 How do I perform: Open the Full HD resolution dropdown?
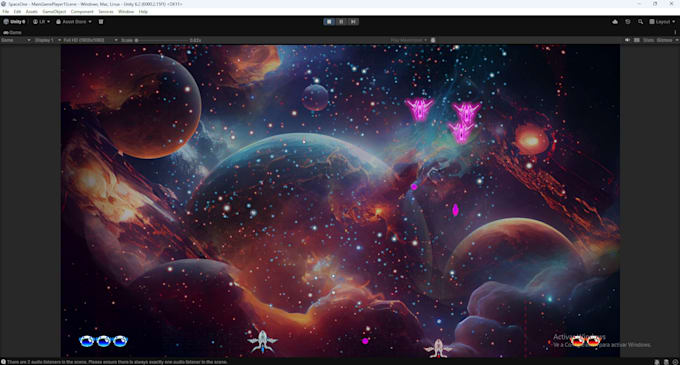point(90,40)
